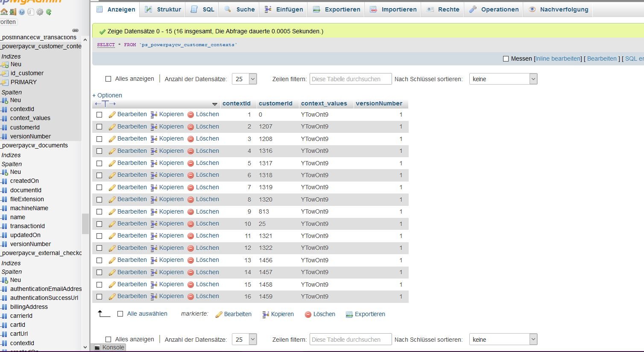Check the 'Alle auswählen' checkbox
The width and height of the screenshot is (644, 352).
(x=120, y=314)
